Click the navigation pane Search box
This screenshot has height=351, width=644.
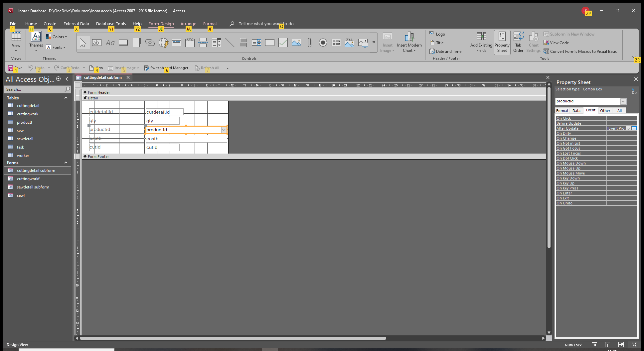[35, 89]
